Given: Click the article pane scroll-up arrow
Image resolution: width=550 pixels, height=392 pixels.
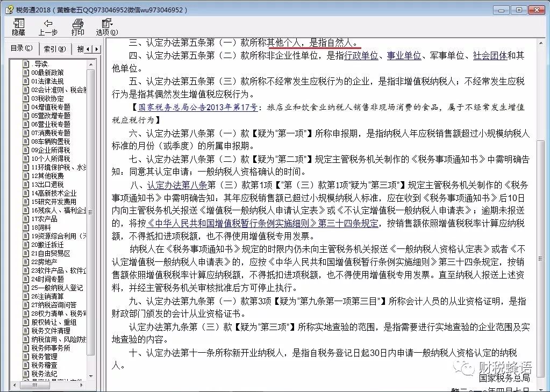Looking at the screenshot, I should coord(540,43).
